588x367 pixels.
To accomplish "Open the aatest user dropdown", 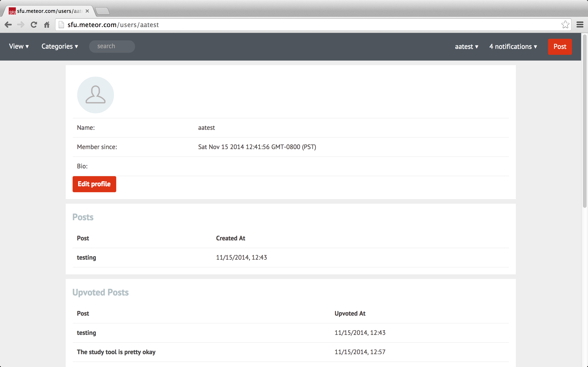I will 466,47.
